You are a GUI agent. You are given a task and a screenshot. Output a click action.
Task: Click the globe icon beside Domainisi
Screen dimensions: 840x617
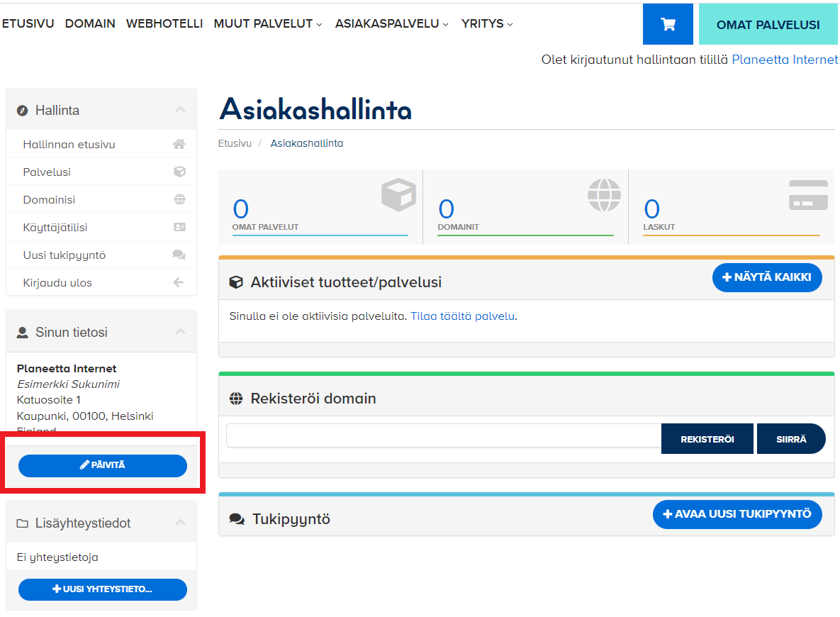tap(179, 199)
